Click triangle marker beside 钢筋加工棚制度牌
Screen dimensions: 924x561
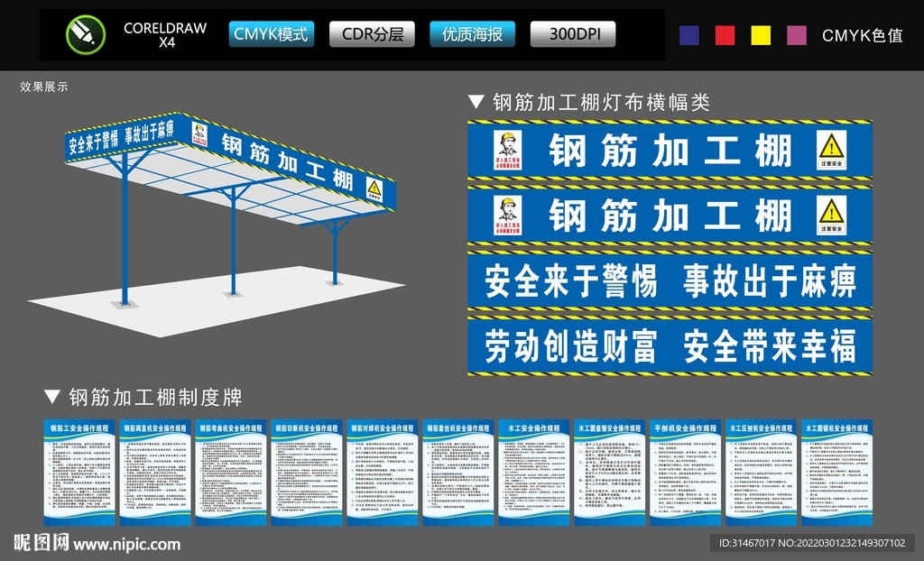coord(51,397)
